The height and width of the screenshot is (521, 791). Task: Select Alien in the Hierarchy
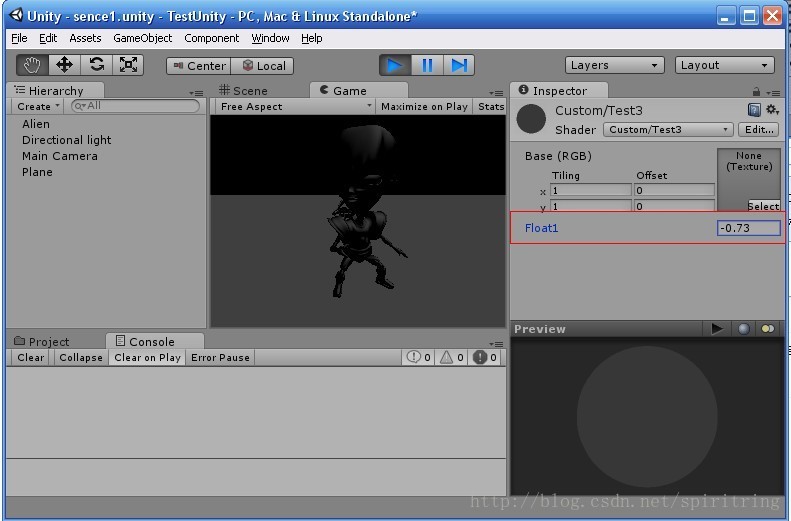click(x=36, y=124)
